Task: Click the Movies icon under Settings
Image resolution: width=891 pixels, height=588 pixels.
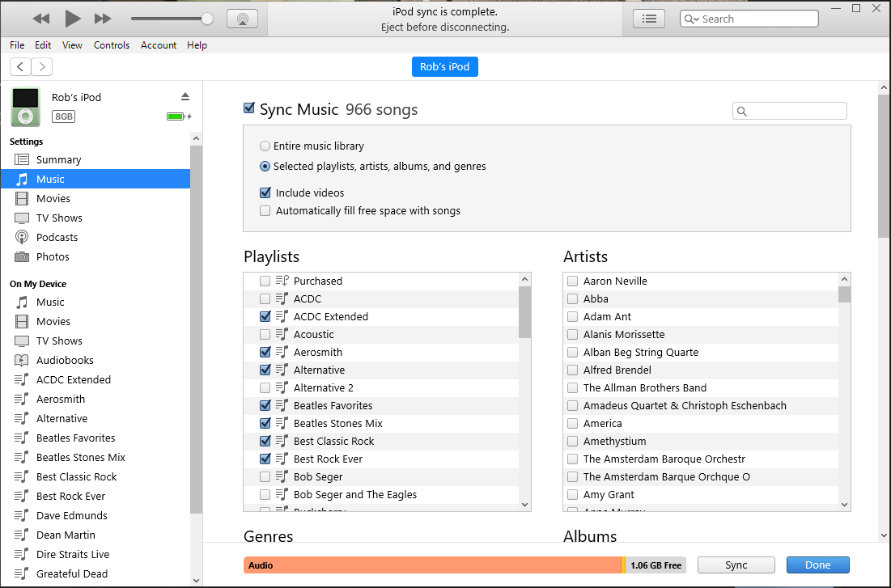Action: pos(22,198)
